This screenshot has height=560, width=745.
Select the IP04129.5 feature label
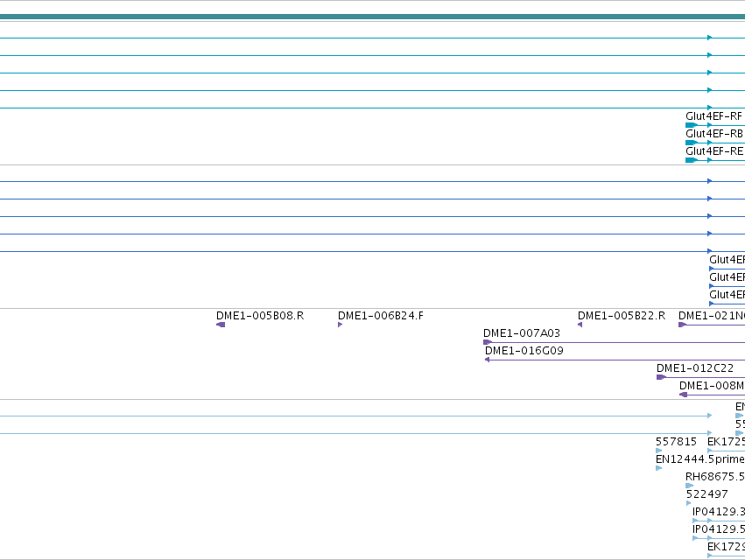[719, 529]
